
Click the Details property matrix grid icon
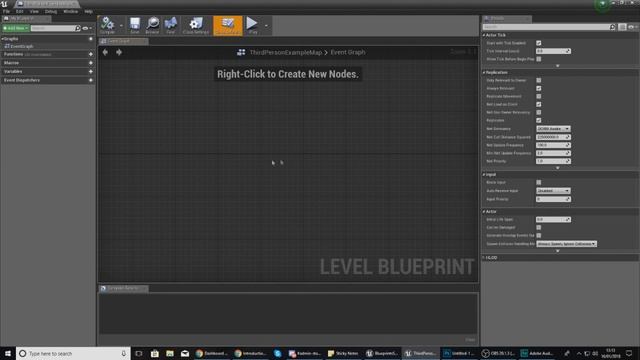(622, 27)
